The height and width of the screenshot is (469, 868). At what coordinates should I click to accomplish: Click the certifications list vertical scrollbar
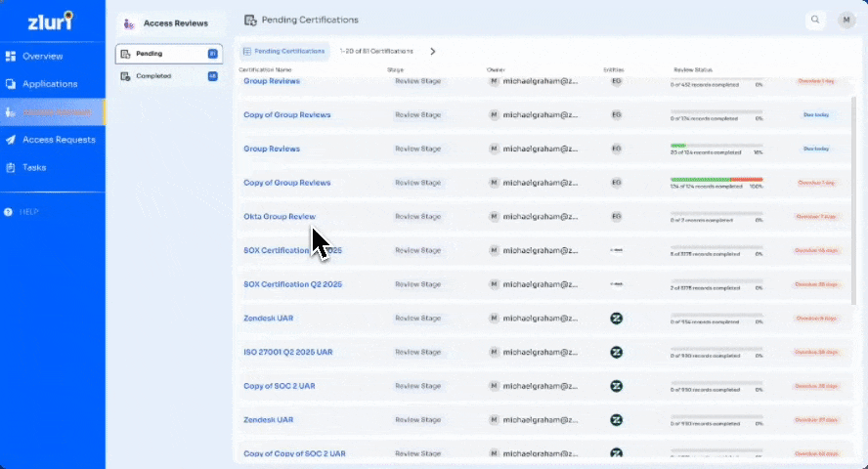pyautogui.click(x=854, y=200)
